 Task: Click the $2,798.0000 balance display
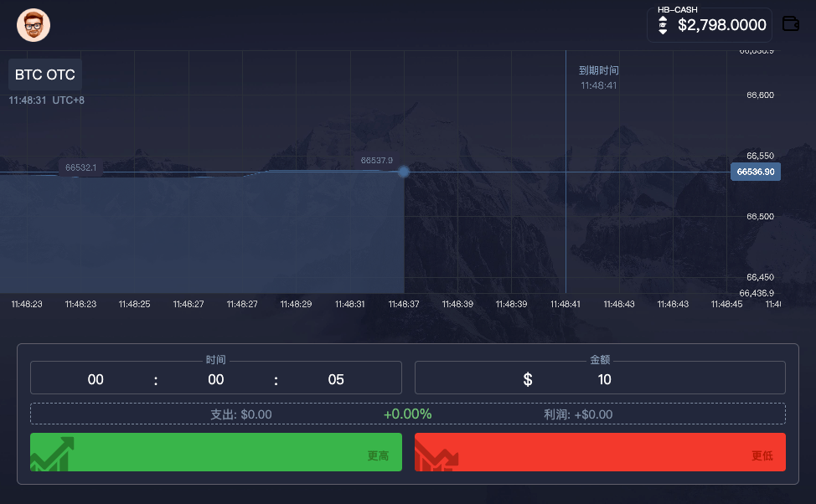[722, 25]
